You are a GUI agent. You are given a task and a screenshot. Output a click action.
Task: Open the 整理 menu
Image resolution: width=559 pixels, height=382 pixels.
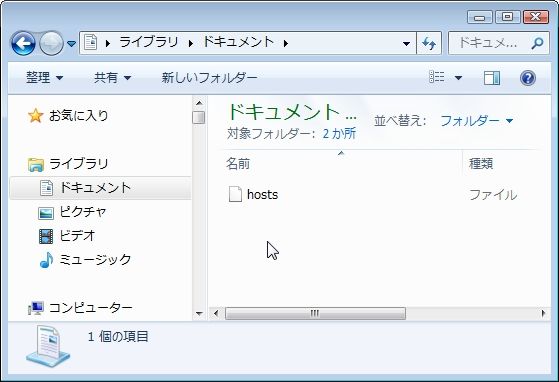tap(45, 77)
